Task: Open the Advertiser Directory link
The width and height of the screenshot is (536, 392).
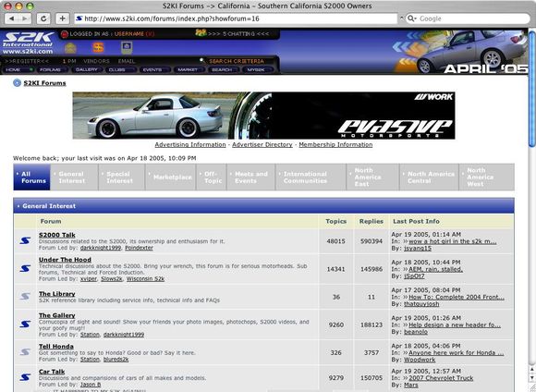Action: click(x=262, y=145)
